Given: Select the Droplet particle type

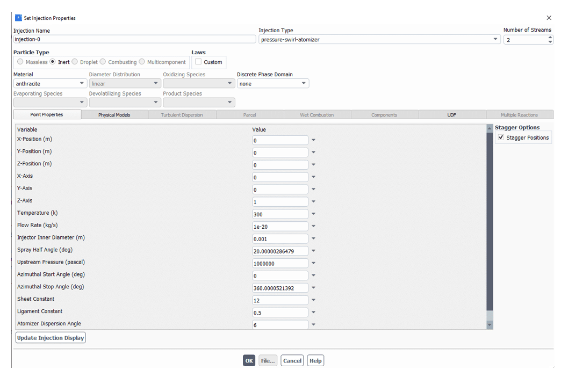Looking at the screenshot, I should tap(75, 62).
